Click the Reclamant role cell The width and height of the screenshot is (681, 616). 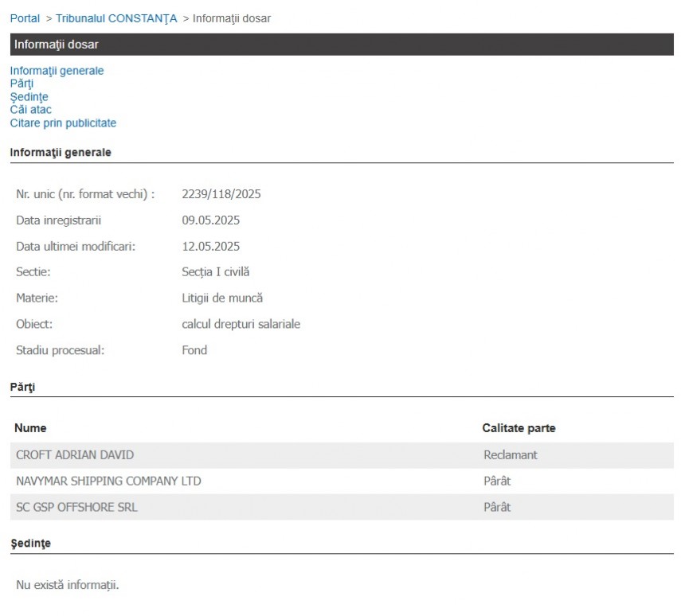point(511,455)
